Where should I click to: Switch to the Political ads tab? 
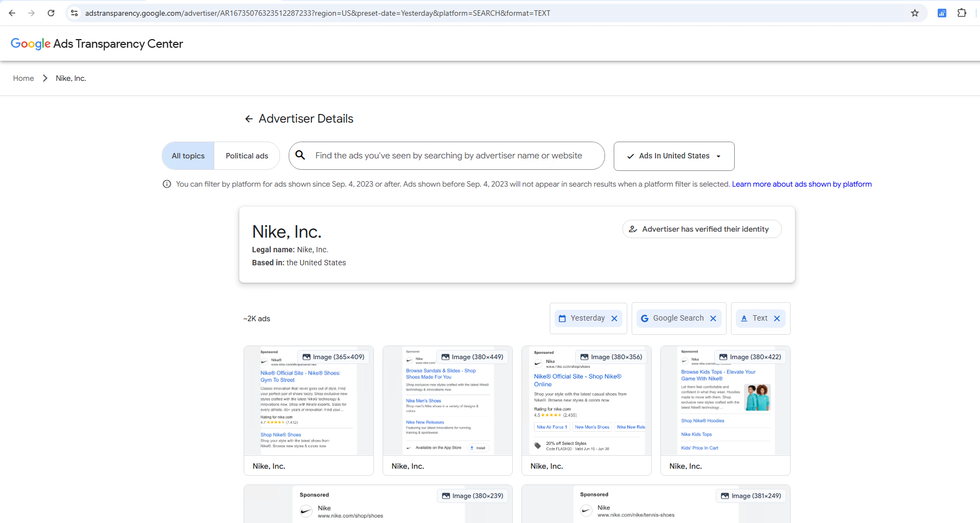click(247, 156)
